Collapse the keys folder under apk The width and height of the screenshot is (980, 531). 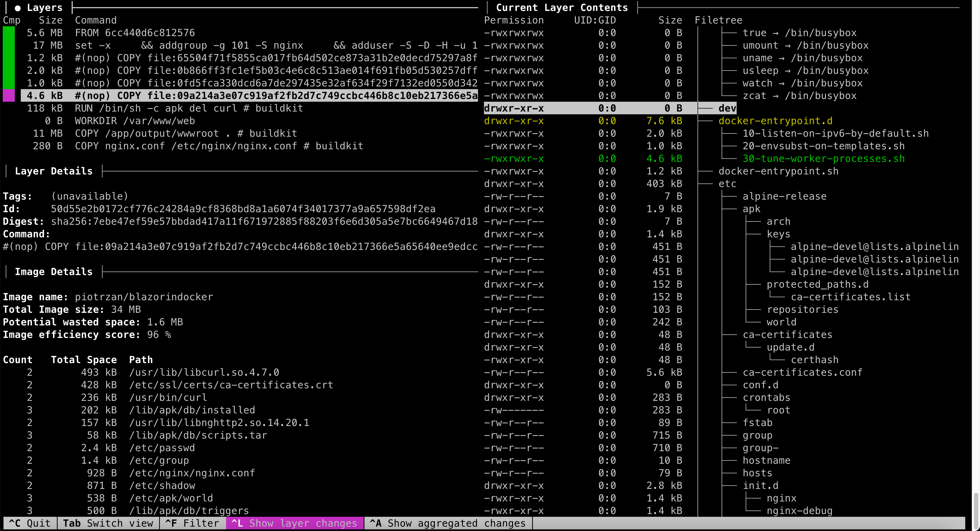pyautogui.click(x=778, y=234)
